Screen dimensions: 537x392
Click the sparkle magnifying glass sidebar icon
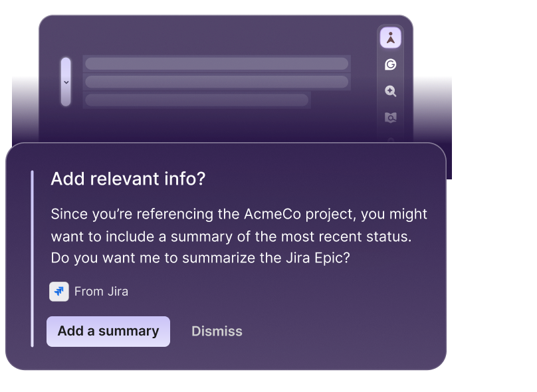pos(391,91)
